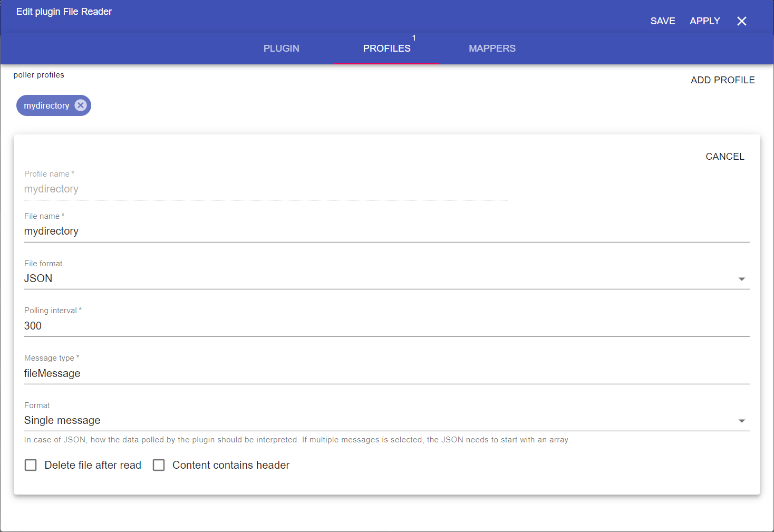Click the File format dropdown arrow
Screen dimensions: 774x532
[741, 279]
